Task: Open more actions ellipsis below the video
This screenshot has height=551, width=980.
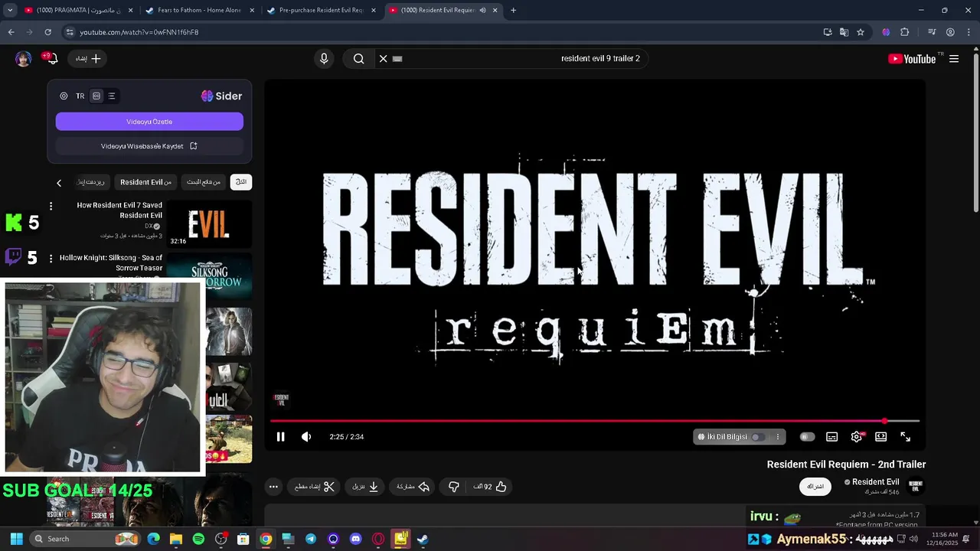Action: point(273,487)
